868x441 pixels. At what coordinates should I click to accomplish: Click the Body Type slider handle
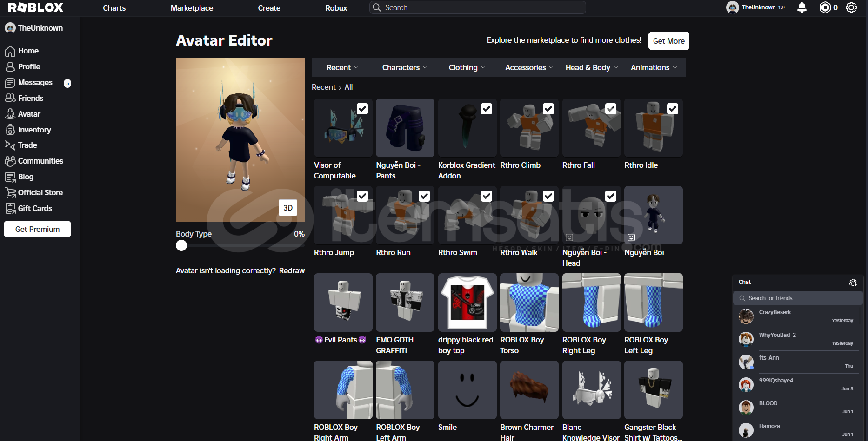[x=181, y=245]
